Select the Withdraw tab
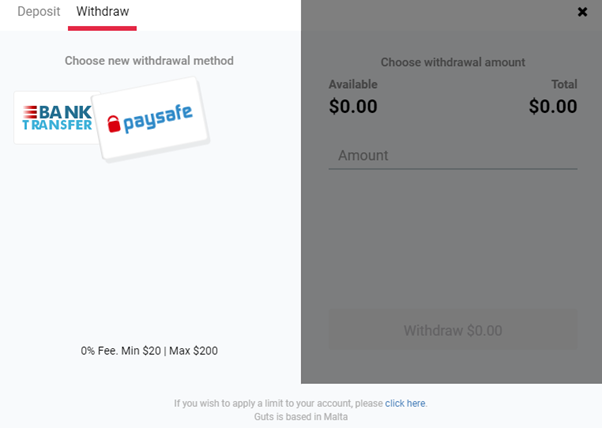Image resolution: width=602 pixels, height=428 pixels. (x=102, y=12)
